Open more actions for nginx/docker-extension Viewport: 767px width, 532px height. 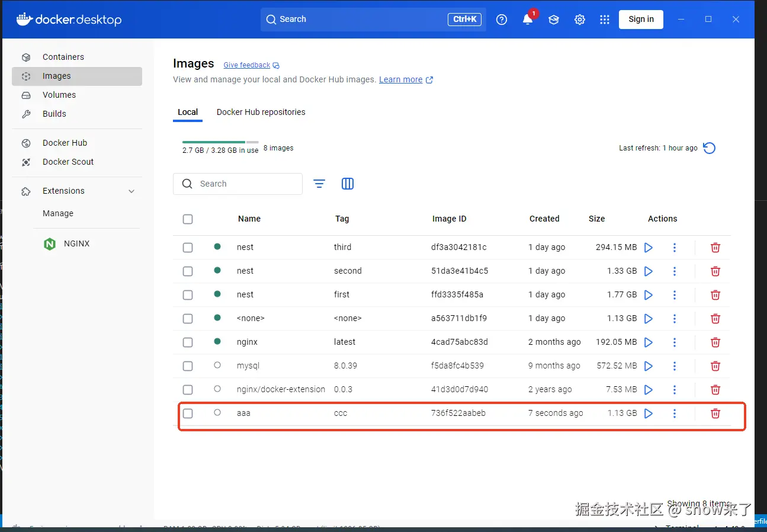pyautogui.click(x=675, y=390)
